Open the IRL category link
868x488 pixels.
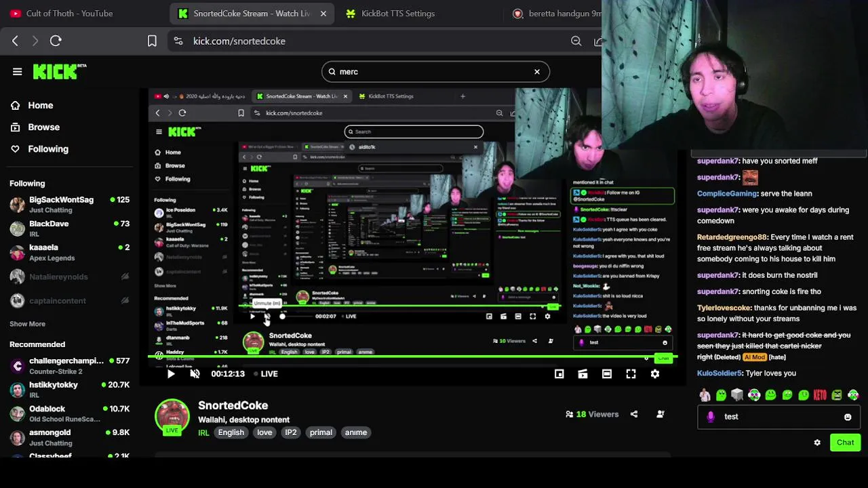pyautogui.click(x=203, y=432)
